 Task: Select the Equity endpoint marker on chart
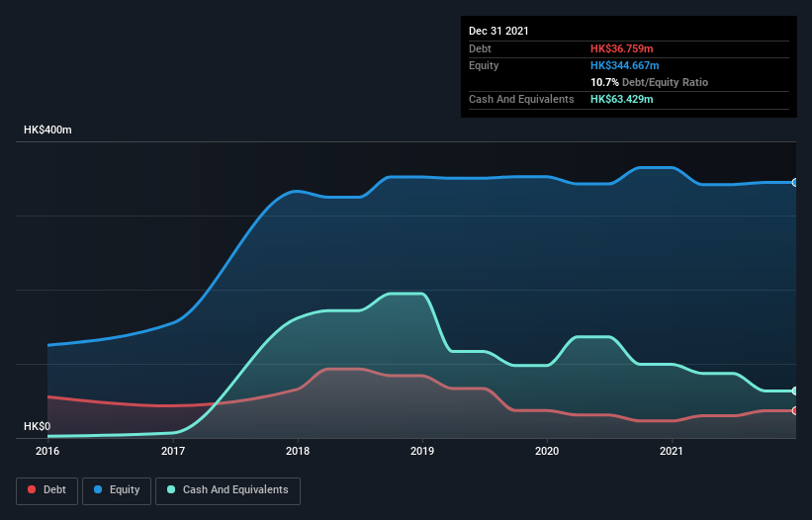(x=795, y=183)
